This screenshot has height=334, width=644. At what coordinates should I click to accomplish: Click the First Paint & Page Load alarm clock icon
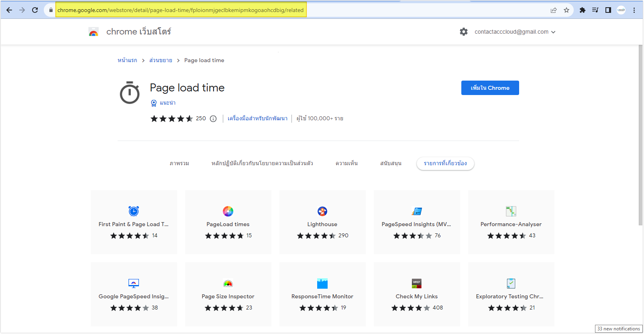134,211
